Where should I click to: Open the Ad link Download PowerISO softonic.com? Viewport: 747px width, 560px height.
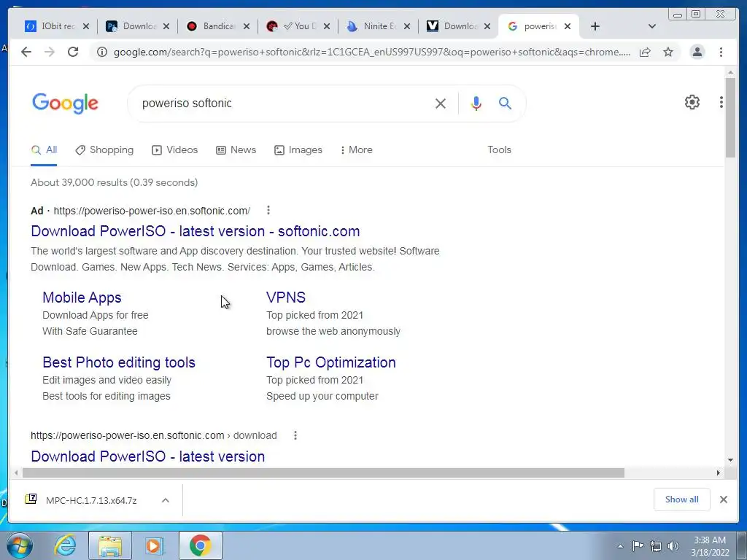pyautogui.click(x=196, y=231)
